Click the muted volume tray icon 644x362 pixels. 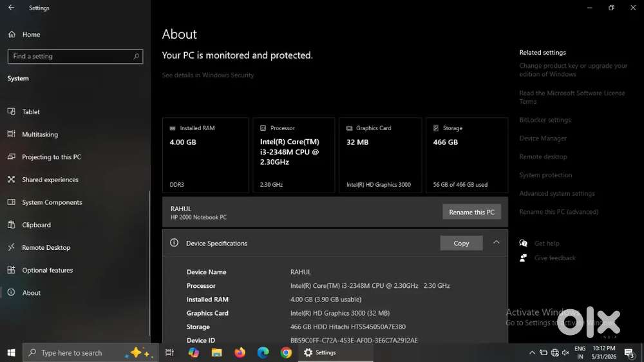[565, 352]
